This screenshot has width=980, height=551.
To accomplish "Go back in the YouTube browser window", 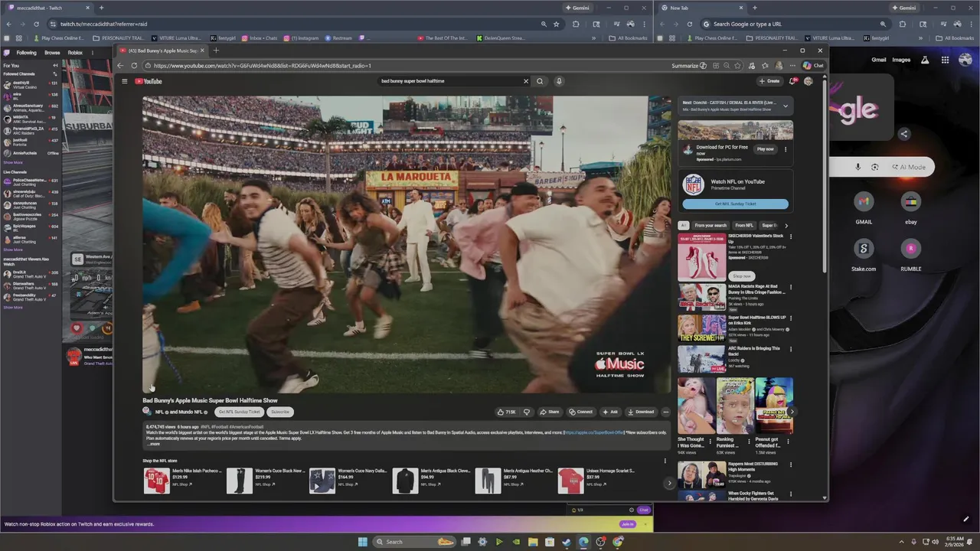I will (x=120, y=66).
